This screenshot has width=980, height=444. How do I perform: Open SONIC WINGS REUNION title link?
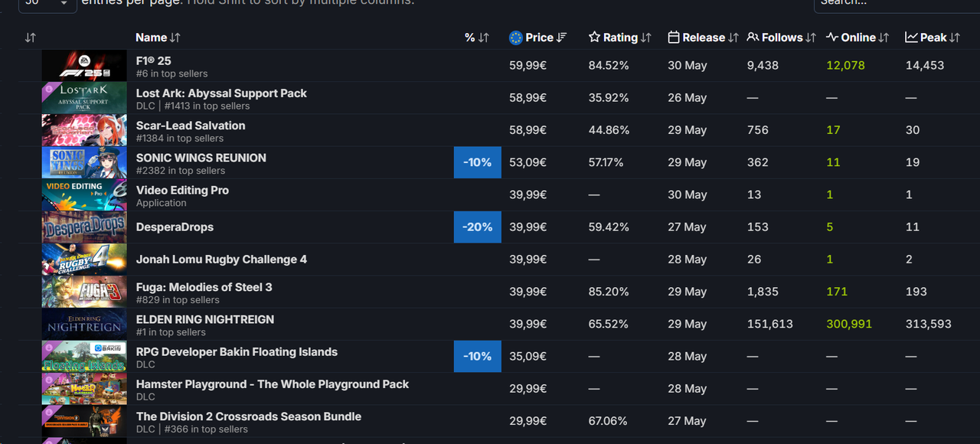pyautogui.click(x=201, y=158)
